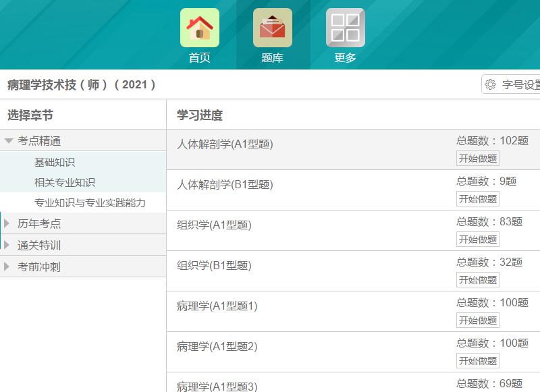Open the 题库 question bank icon
Screen dimensions: 540x392
coord(273,28)
